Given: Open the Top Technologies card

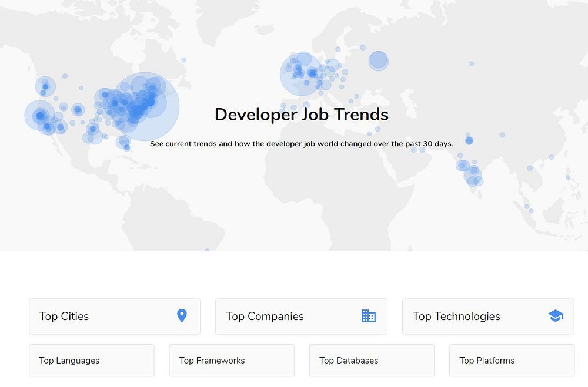Looking at the screenshot, I should point(488,316).
